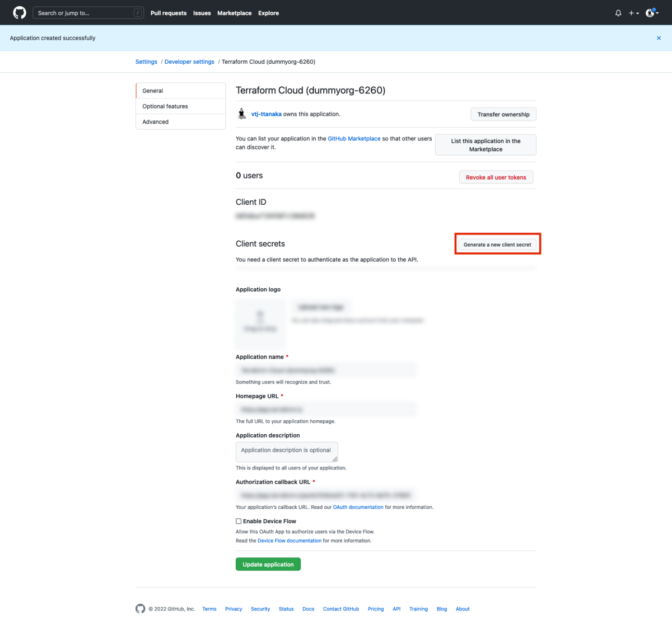Screen dimensions: 672x634
Task: Open Marketplace in top navigation
Action: [234, 13]
